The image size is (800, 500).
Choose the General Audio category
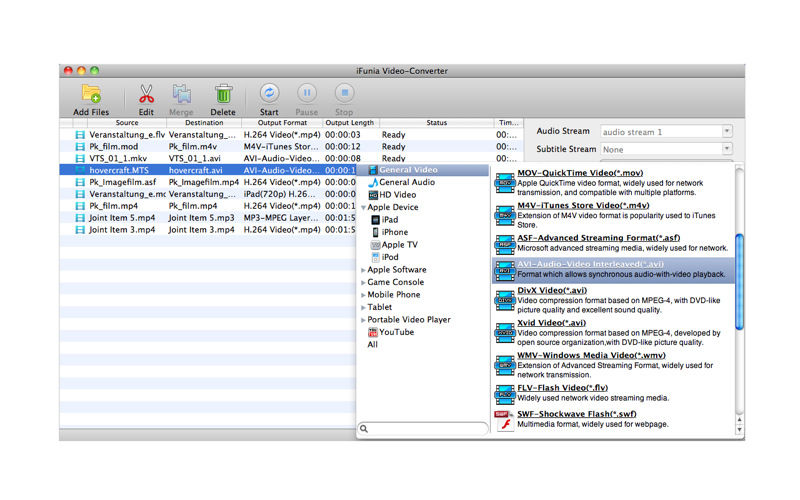pyautogui.click(x=406, y=182)
